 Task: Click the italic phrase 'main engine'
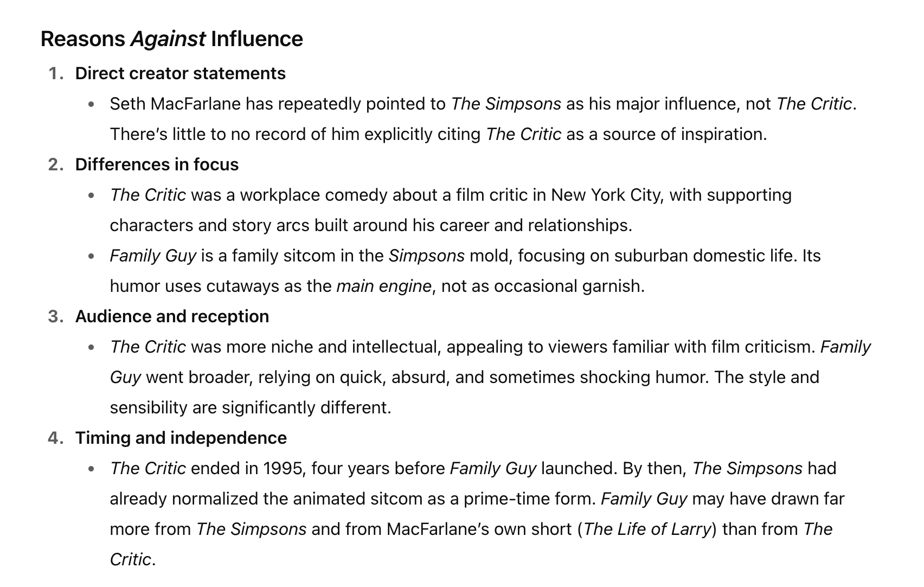384,286
